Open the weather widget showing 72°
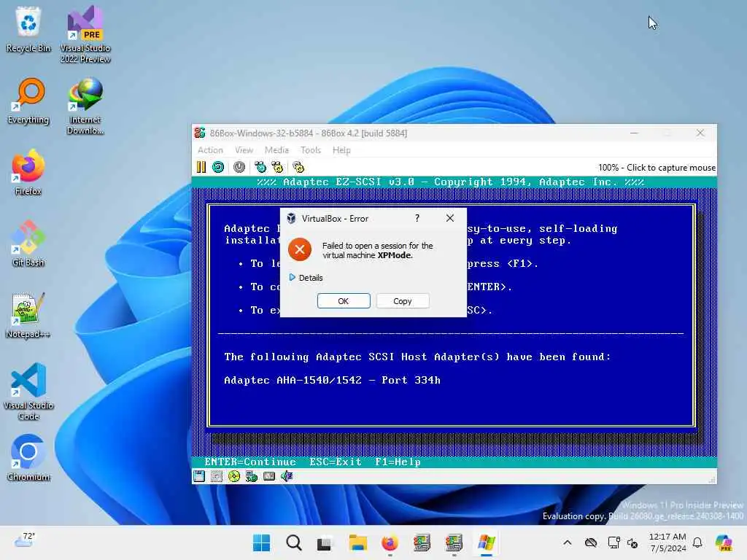747x560 pixels. click(25, 540)
